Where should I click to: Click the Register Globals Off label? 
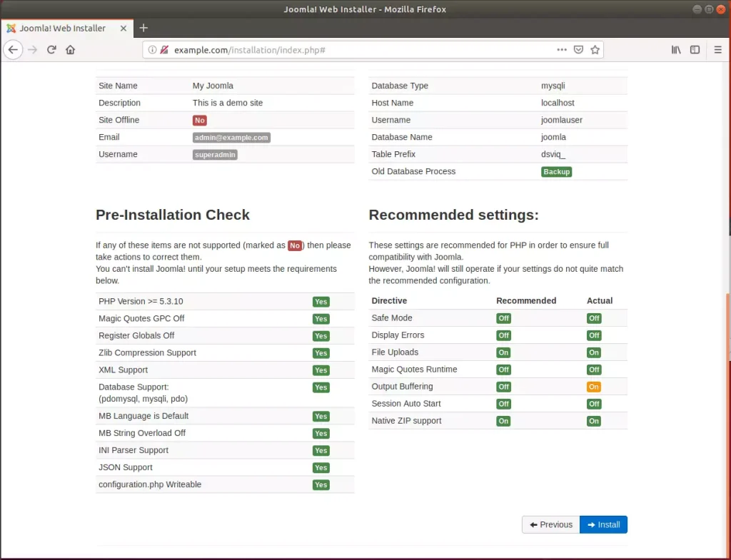click(x=136, y=335)
